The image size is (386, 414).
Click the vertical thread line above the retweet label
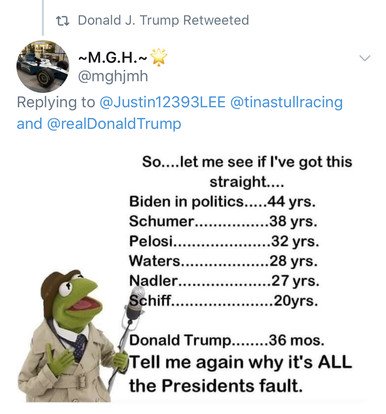click(43, 17)
